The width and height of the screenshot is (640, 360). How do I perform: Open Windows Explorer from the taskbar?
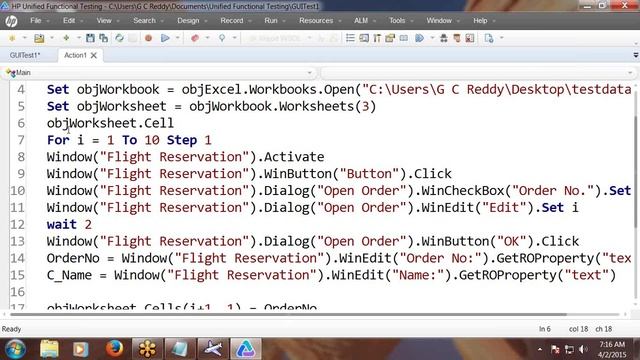[x=49, y=349]
